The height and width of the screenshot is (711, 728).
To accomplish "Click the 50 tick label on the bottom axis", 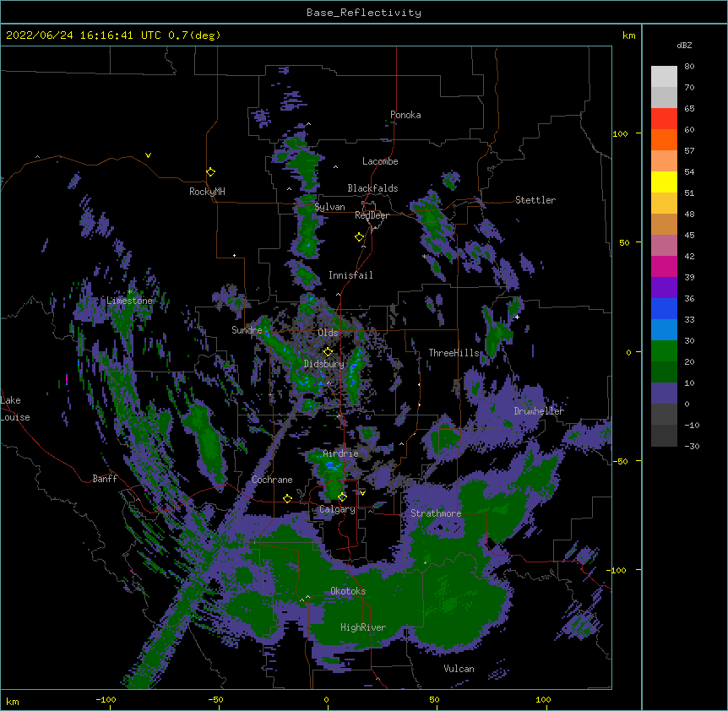I will click(x=434, y=699).
